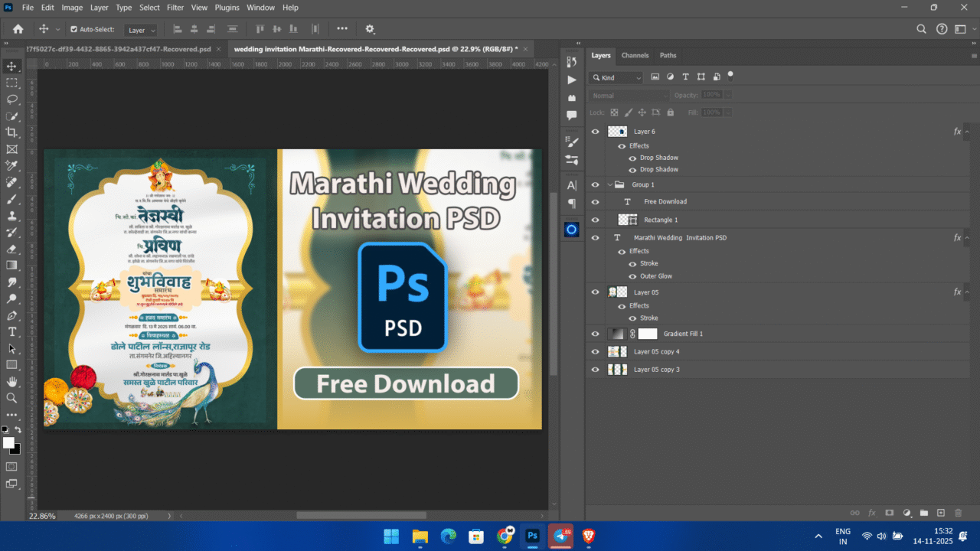Switch to the Channels tab
The width and height of the screenshot is (980, 551).
click(635, 55)
